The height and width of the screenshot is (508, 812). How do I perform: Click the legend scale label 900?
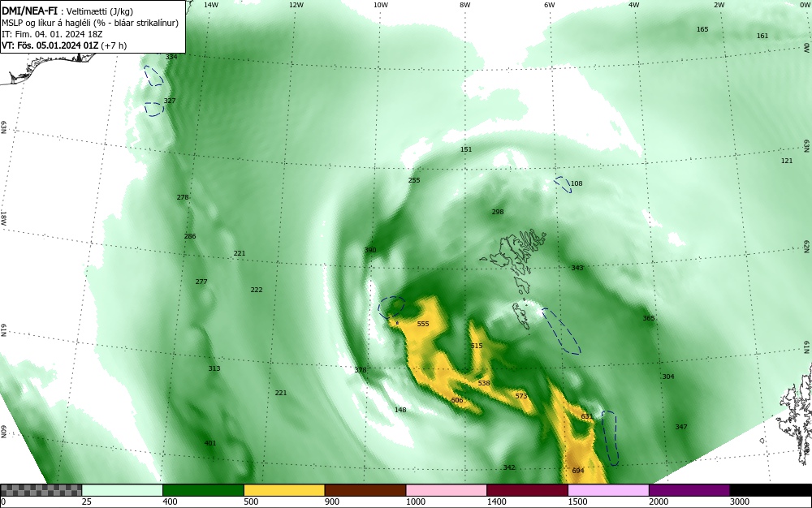tap(332, 502)
